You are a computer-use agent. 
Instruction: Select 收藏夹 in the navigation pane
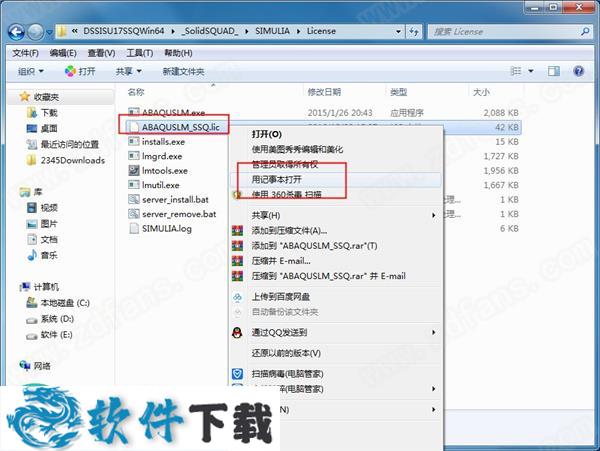[x=46, y=97]
